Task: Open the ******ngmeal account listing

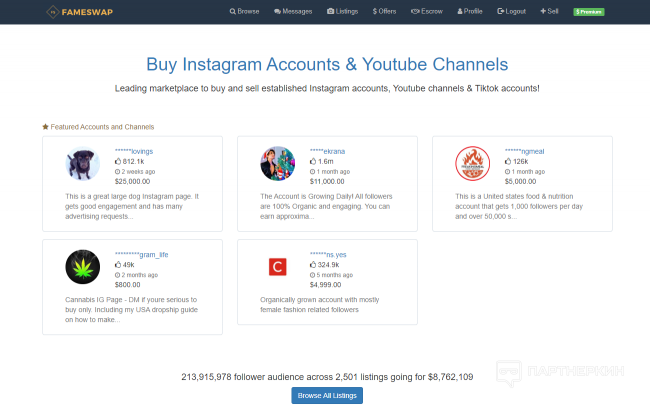Action: (x=523, y=151)
